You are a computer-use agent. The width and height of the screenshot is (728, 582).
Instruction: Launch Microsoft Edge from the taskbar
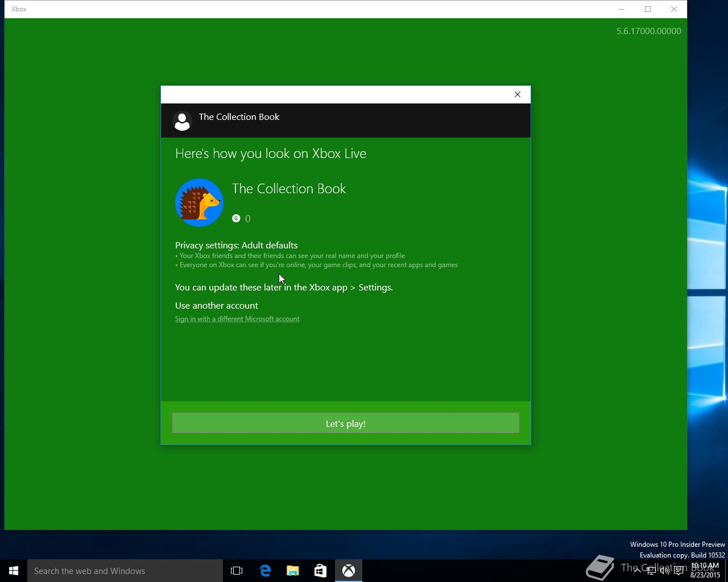[x=265, y=571]
